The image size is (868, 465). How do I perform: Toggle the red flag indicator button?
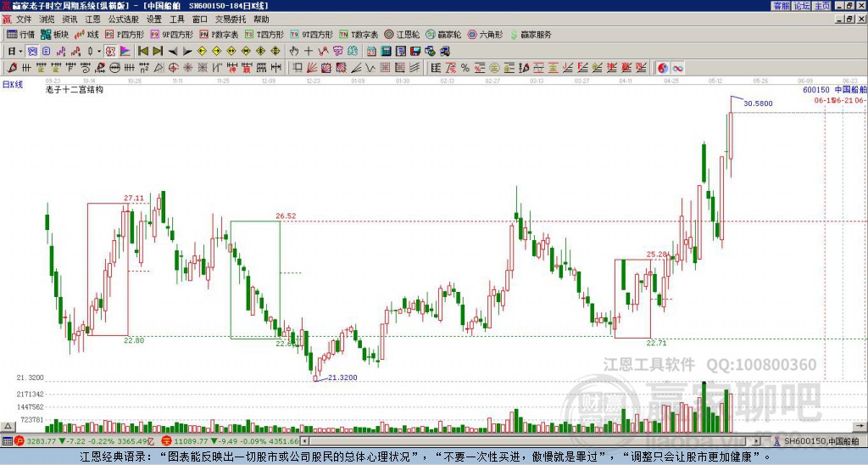pyautogui.click(x=125, y=52)
